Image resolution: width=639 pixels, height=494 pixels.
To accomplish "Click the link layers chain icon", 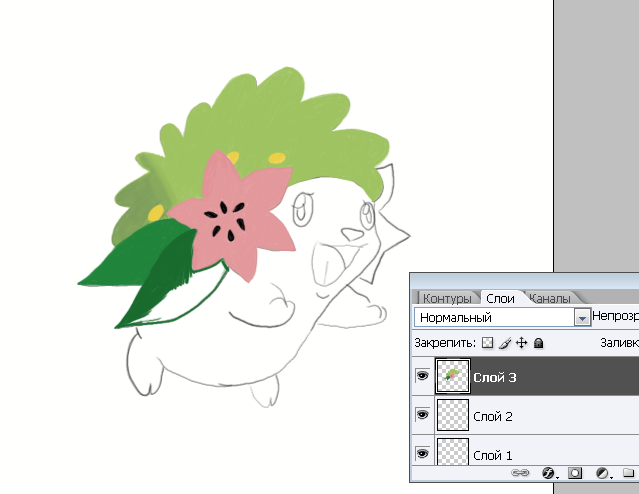I will [520, 473].
